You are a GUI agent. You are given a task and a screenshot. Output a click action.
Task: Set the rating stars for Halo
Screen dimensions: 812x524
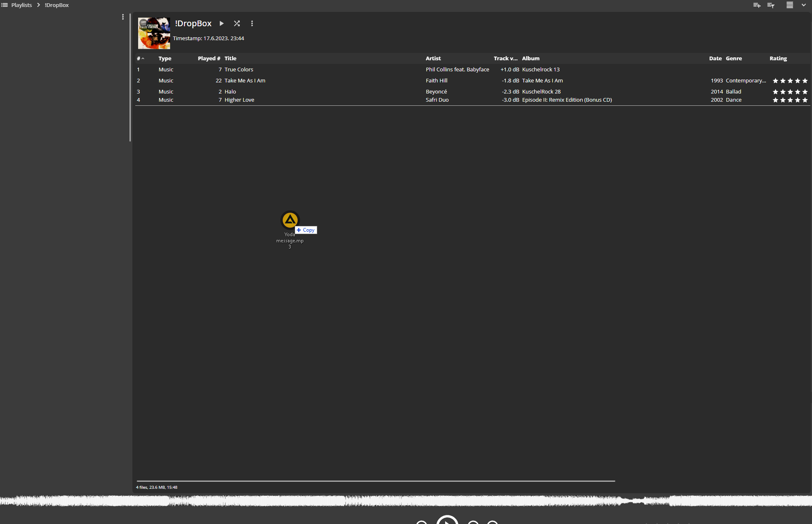(x=790, y=92)
